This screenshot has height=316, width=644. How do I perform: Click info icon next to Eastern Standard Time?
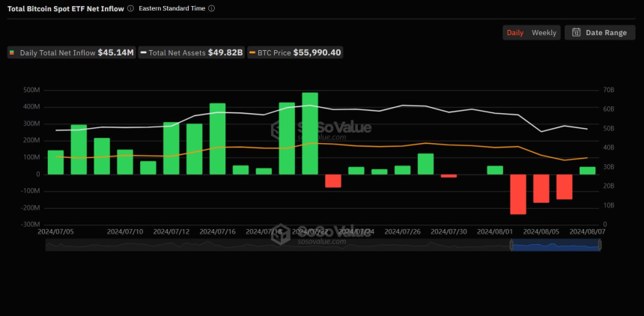[211, 8]
